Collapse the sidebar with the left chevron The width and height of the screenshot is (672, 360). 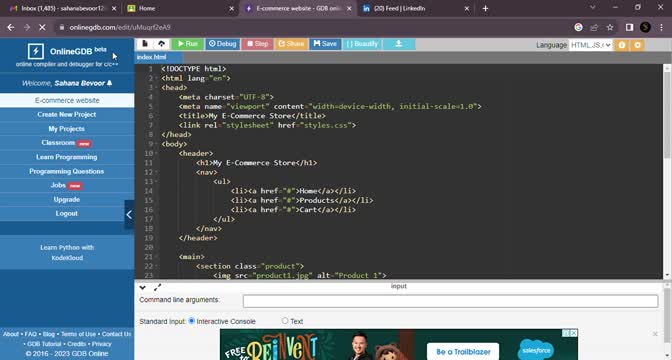tap(129, 214)
